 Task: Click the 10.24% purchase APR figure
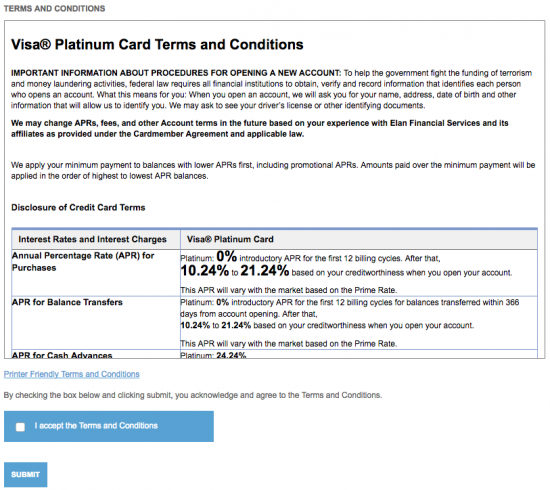204,271
